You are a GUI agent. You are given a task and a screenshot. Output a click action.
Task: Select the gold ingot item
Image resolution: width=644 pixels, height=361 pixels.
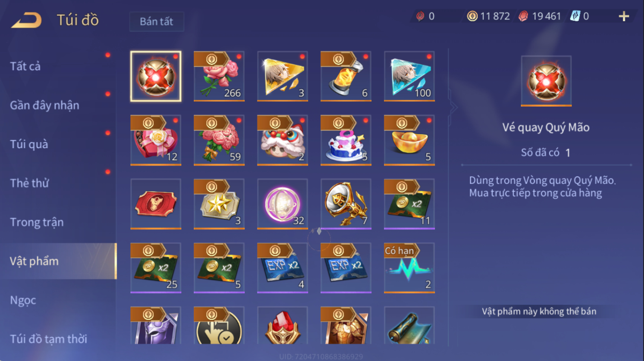click(409, 140)
